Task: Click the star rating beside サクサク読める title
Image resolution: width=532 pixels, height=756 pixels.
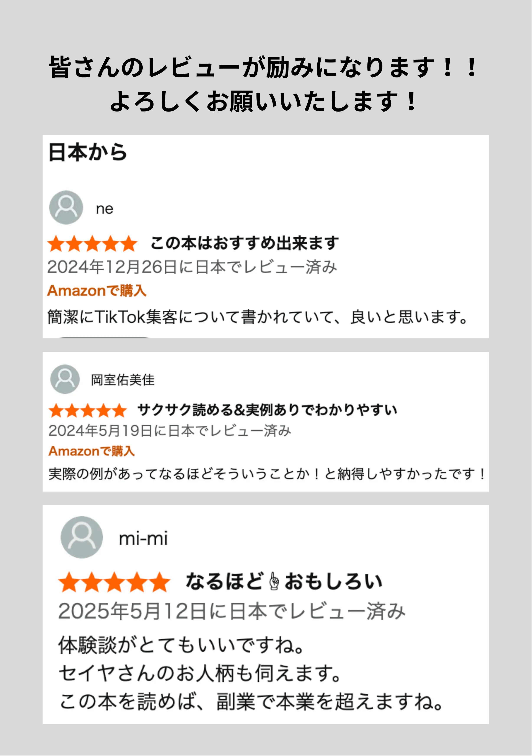Action: tap(88, 410)
